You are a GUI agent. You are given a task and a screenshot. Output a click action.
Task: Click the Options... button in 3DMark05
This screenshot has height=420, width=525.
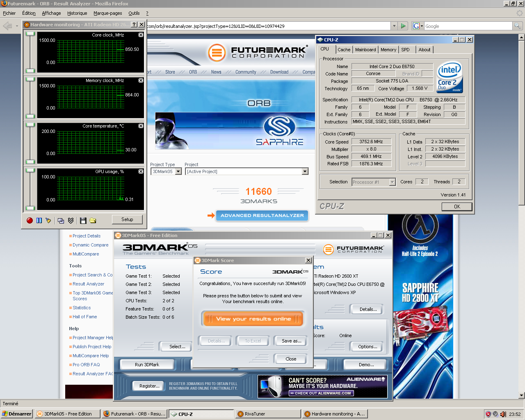[x=367, y=347]
